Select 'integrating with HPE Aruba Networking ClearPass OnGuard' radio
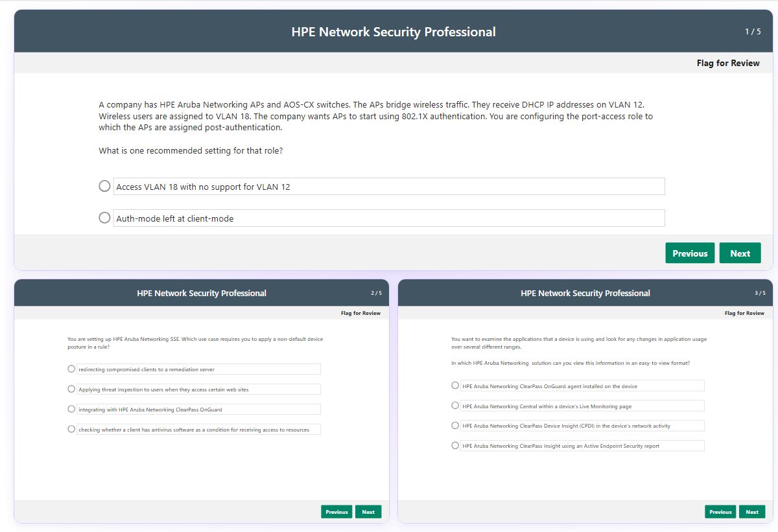The height and width of the screenshot is (532, 778). point(71,409)
